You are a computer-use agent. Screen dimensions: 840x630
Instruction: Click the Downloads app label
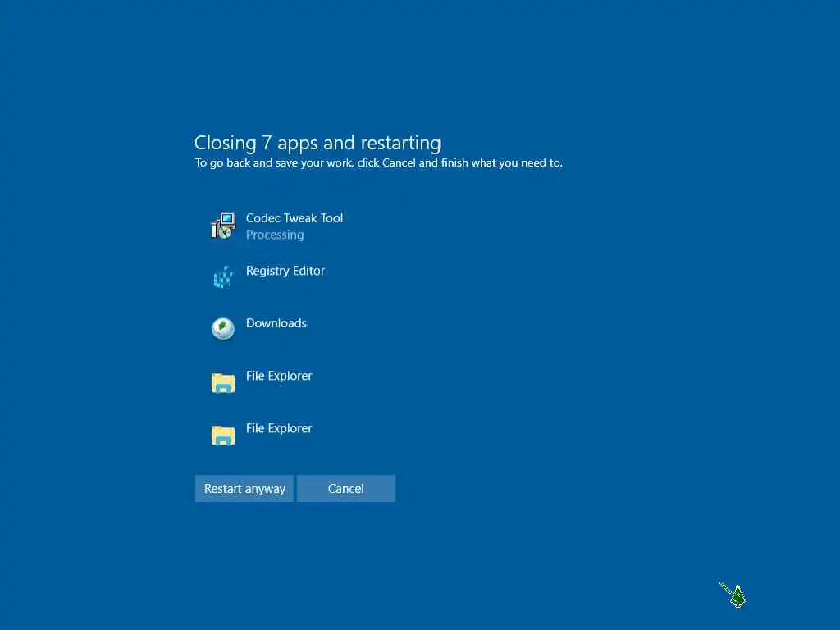pyautogui.click(x=276, y=323)
